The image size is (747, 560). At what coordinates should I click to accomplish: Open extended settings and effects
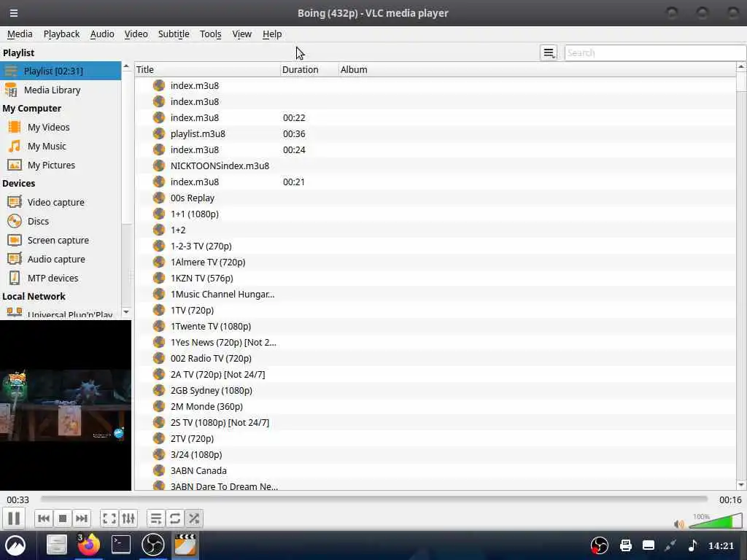(x=128, y=518)
